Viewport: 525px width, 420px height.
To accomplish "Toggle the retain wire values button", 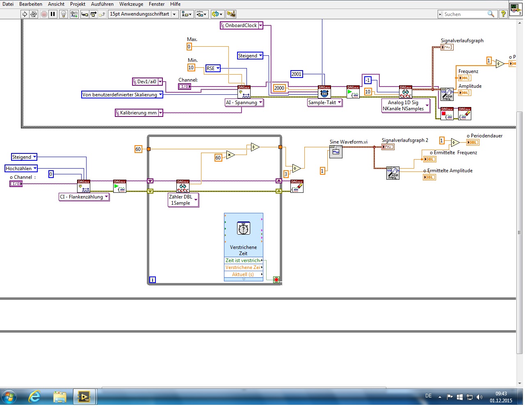I will coord(74,14).
